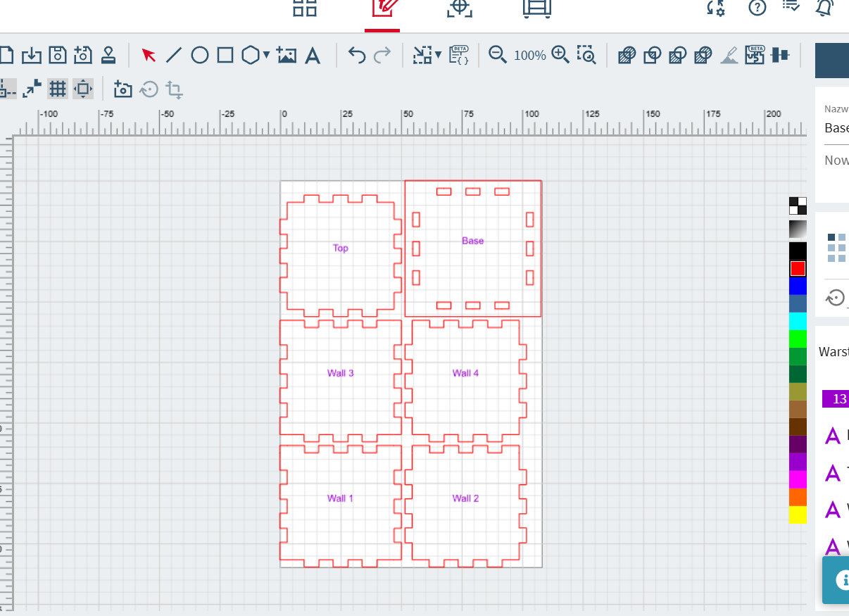This screenshot has width=849, height=616.
Task: Create a new blank design document
Action: coord(6,55)
